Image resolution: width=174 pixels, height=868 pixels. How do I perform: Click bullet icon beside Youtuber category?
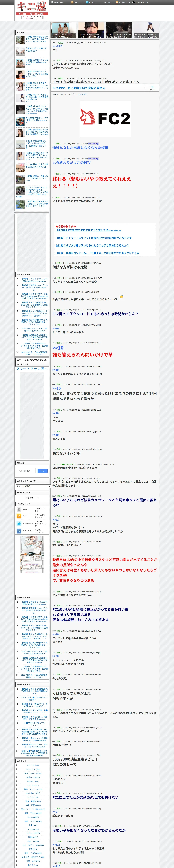coord(17,793)
